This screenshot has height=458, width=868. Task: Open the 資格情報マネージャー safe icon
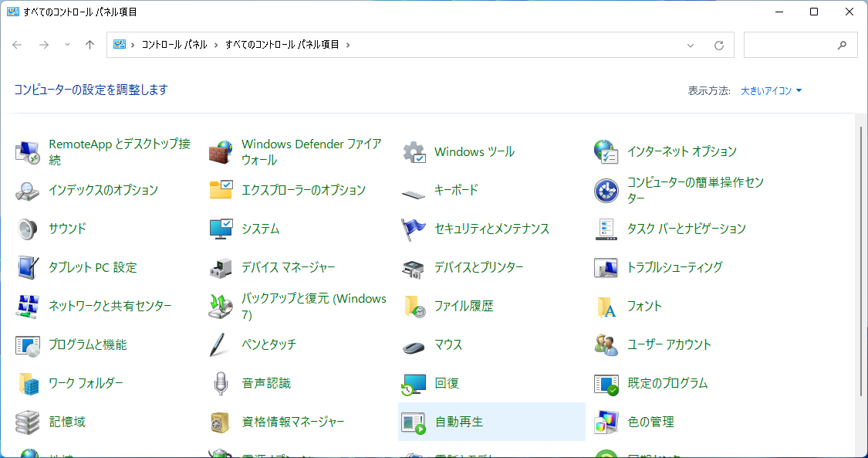pos(221,422)
